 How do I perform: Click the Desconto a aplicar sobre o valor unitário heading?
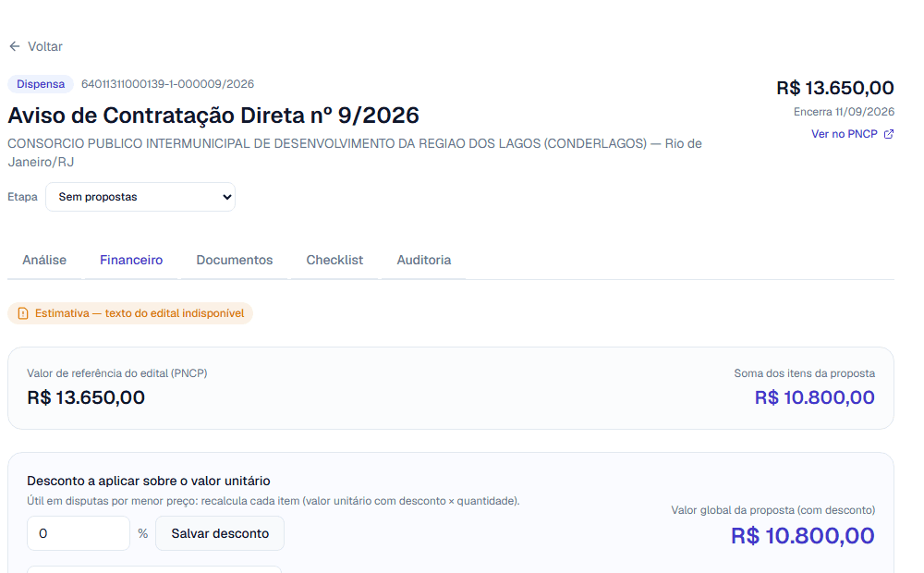pos(149,481)
